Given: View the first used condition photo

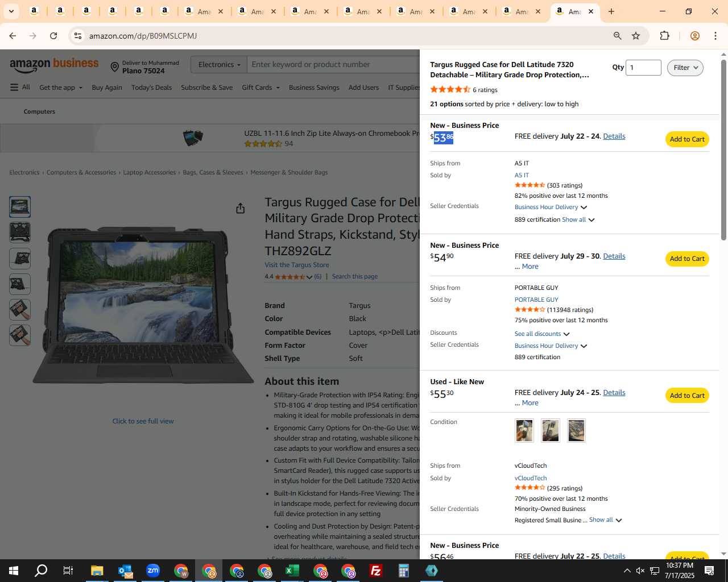Looking at the screenshot, I should point(524,430).
